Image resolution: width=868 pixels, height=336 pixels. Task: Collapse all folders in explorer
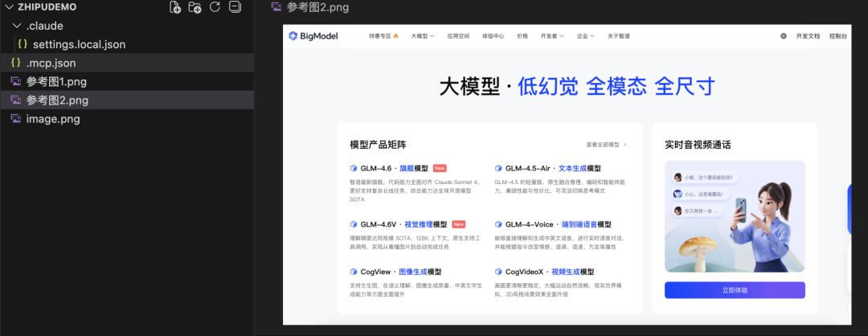click(x=235, y=7)
